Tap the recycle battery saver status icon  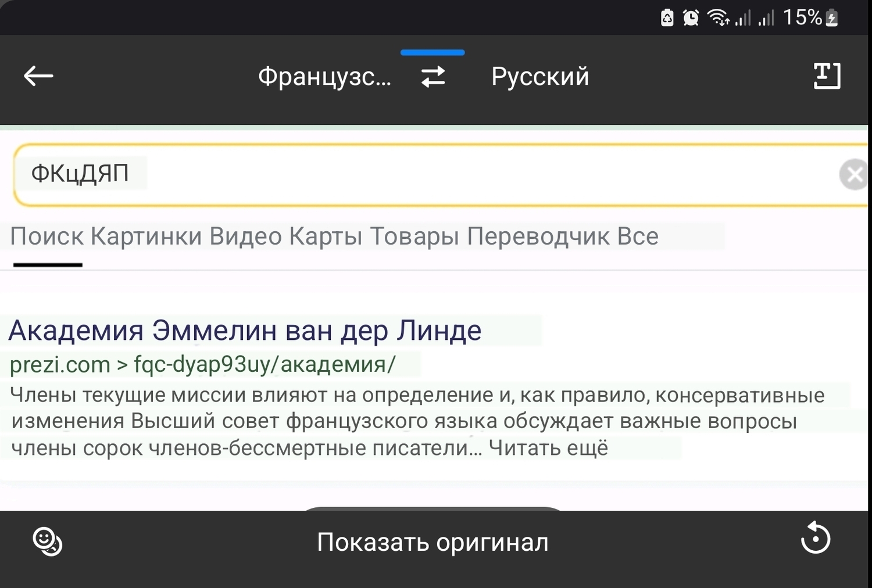667,18
